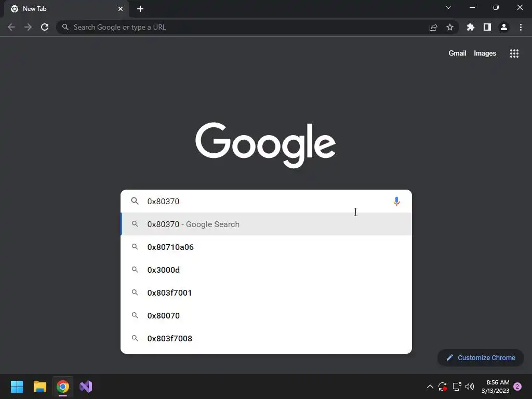
Task: Choose the 0x3000d suggestion
Action: point(267,270)
